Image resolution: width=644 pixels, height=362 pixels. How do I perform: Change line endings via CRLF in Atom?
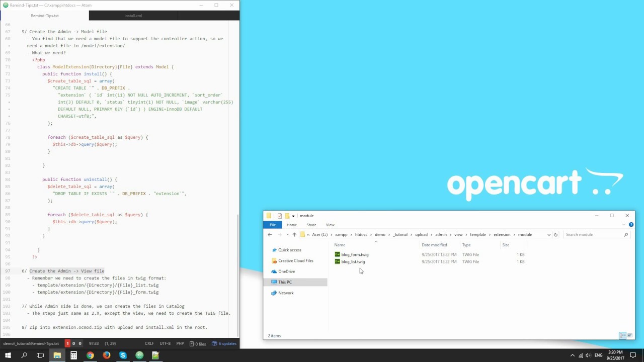click(149, 343)
